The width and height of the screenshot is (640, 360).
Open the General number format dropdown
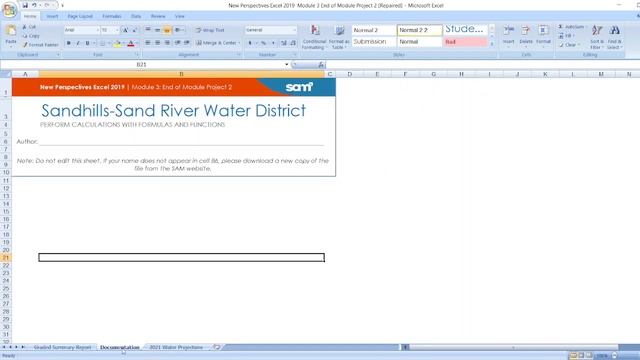294,30
